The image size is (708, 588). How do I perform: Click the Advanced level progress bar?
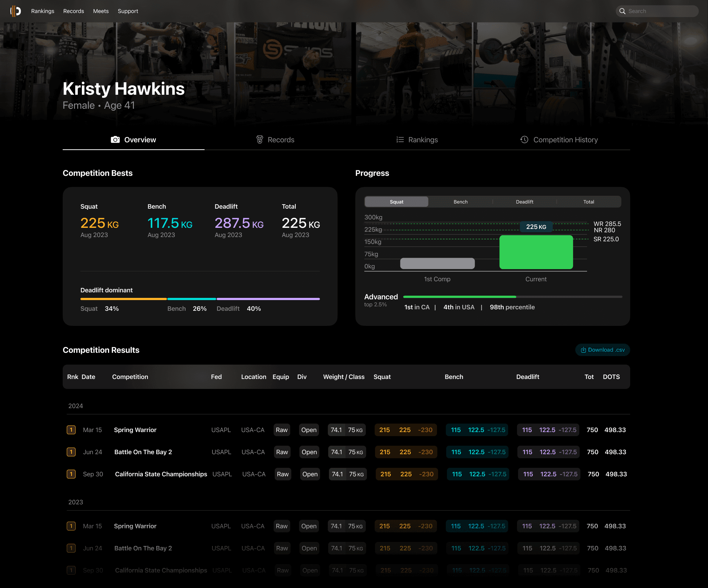(x=512, y=297)
